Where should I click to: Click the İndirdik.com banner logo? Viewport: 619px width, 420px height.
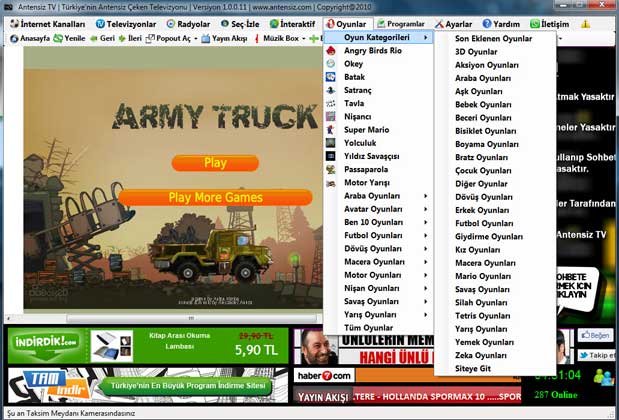coord(46,346)
